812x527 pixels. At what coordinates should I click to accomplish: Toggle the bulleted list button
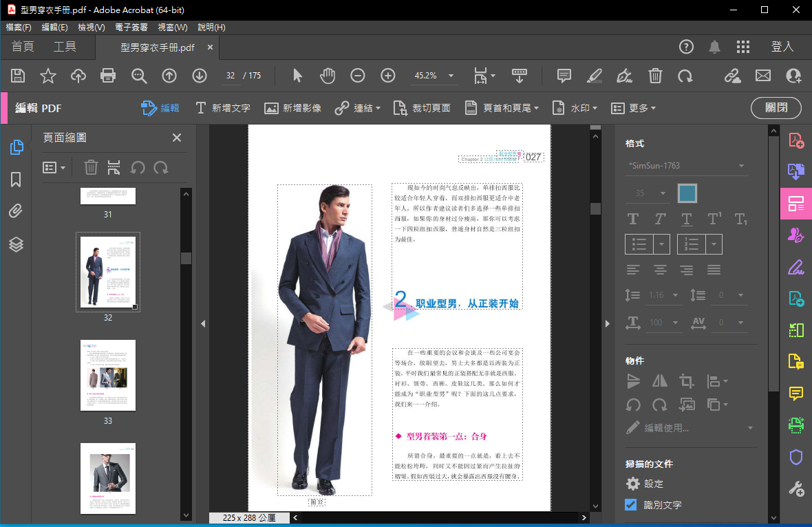(x=639, y=244)
